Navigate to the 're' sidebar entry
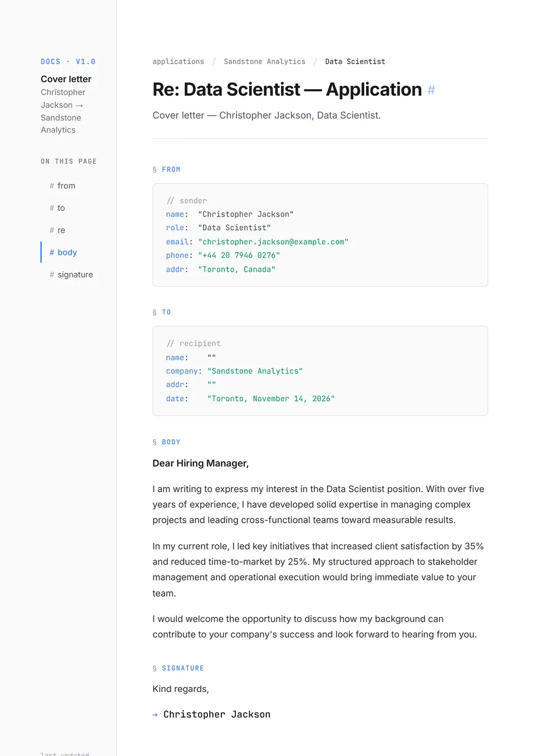This screenshot has height=756, width=534. pos(61,230)
